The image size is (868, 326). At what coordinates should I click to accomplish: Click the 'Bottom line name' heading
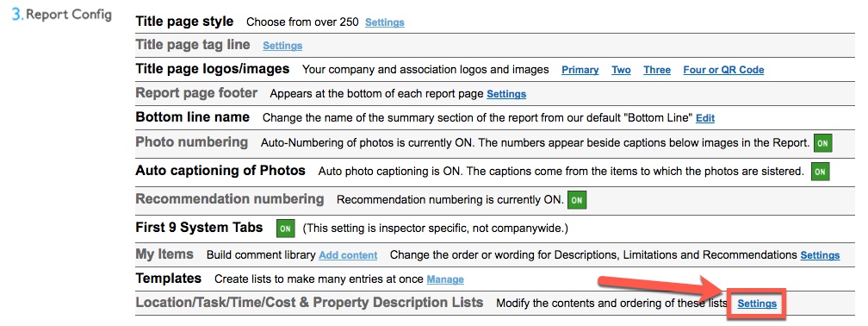[193, 117]
